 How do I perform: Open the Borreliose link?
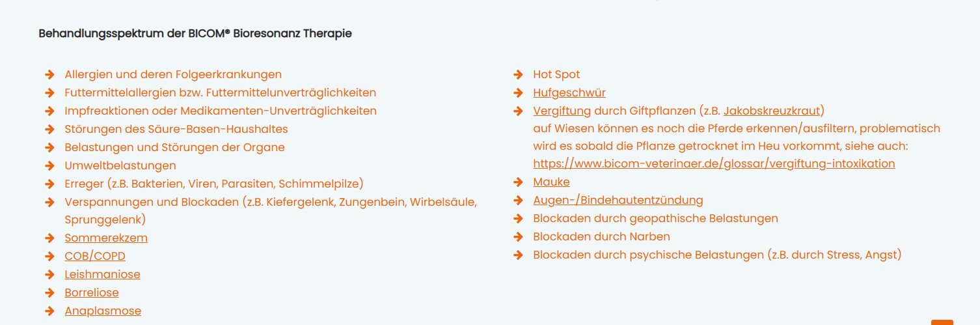[92, 293]
